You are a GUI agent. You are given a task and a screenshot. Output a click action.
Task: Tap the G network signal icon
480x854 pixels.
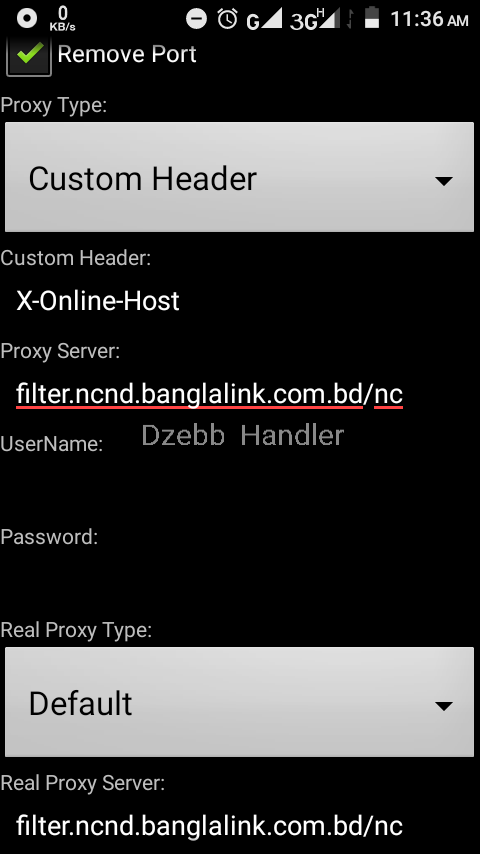pyautogui.click(x=264, y=20)
